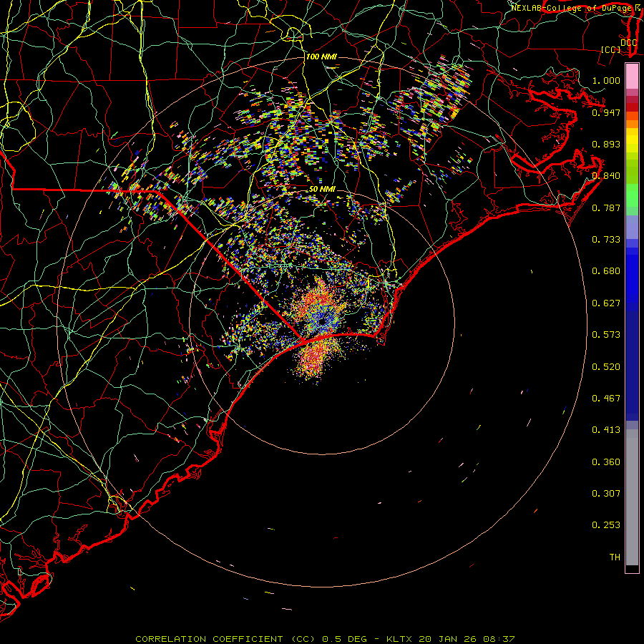Click the "100 NMI" range ring label

pos(321,57)
